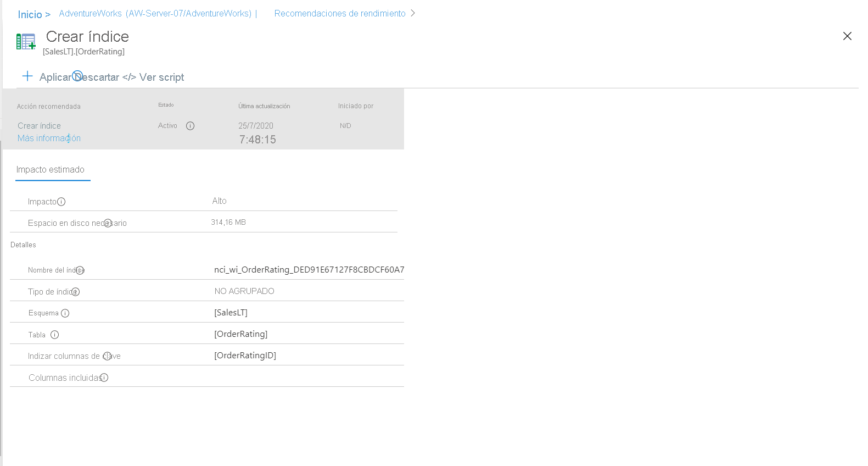Image resolution: width=868 pixels, height=466 pixels.
Task: Select the N/D initiated-by value
Action: click(x=345, y=125)
